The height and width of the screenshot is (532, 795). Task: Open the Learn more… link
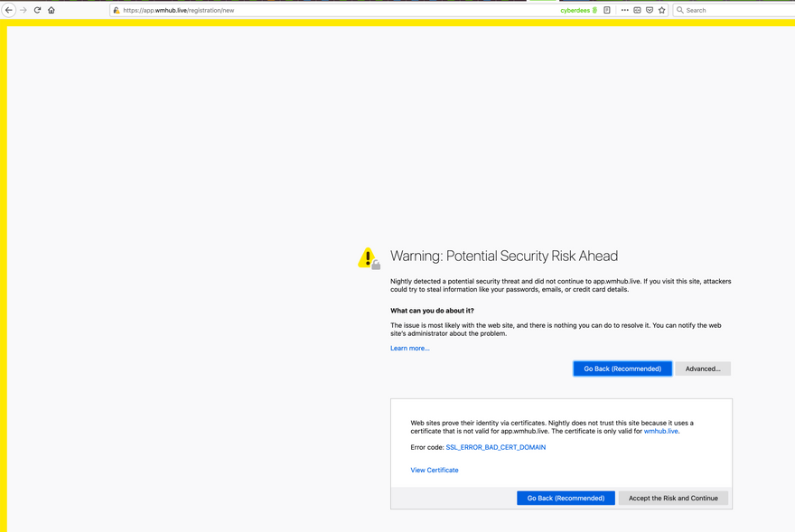[409, 348]
